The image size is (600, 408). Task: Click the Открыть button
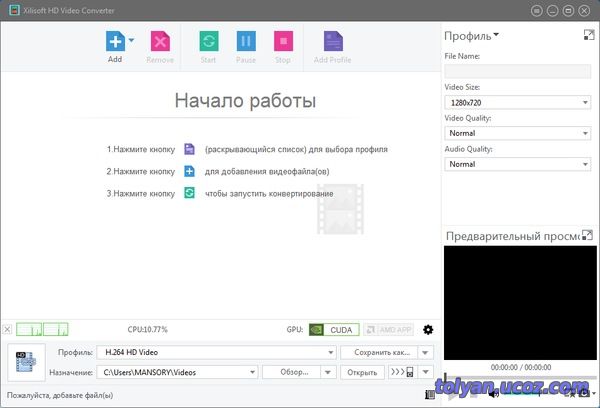coord(362,372)
